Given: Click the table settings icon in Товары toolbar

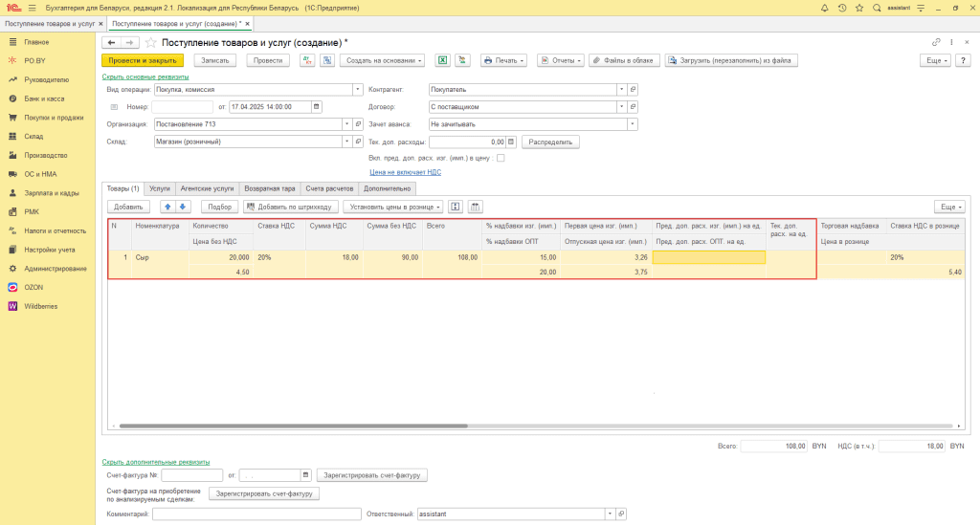Looking at the screenshot, I should coord(475,207).
